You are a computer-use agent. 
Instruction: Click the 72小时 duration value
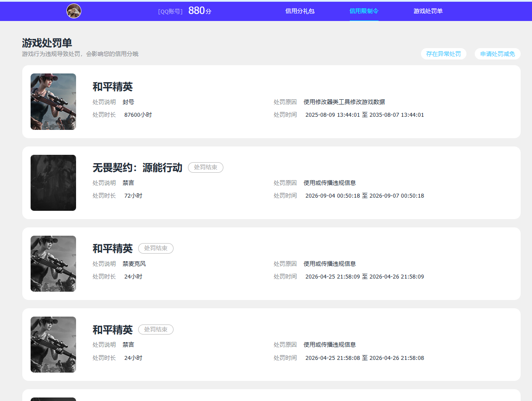(x=133, y=196)
